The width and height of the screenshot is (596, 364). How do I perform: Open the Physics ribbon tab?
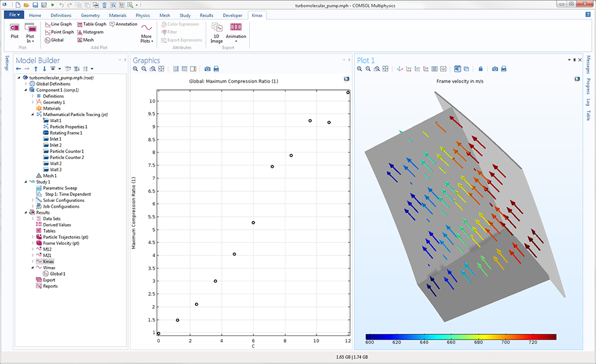pos(142,15)
